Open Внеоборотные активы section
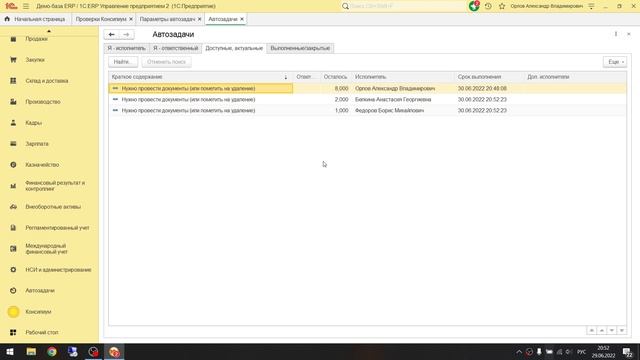640x360 pixels. [53, 207]
